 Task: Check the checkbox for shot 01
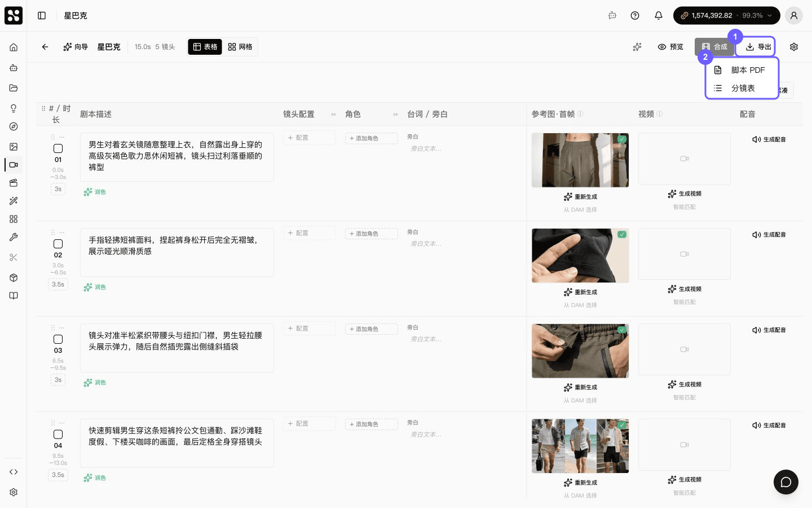pyautogui.click(x=58, y=148)
